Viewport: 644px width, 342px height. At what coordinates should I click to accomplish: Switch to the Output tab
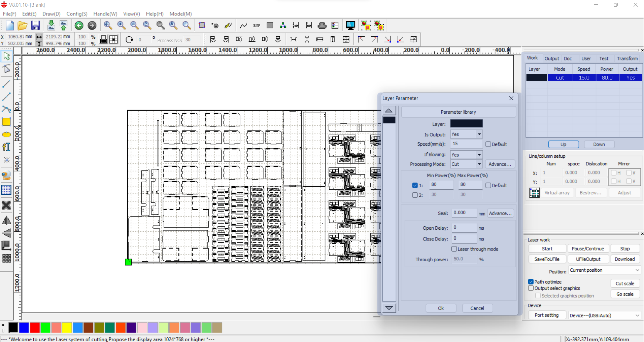(x=552, y=59)
